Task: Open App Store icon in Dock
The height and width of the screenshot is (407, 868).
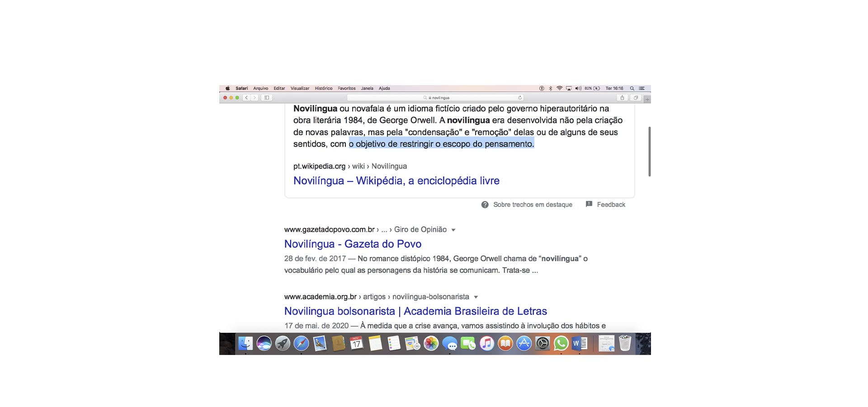Action: (524, 344)
